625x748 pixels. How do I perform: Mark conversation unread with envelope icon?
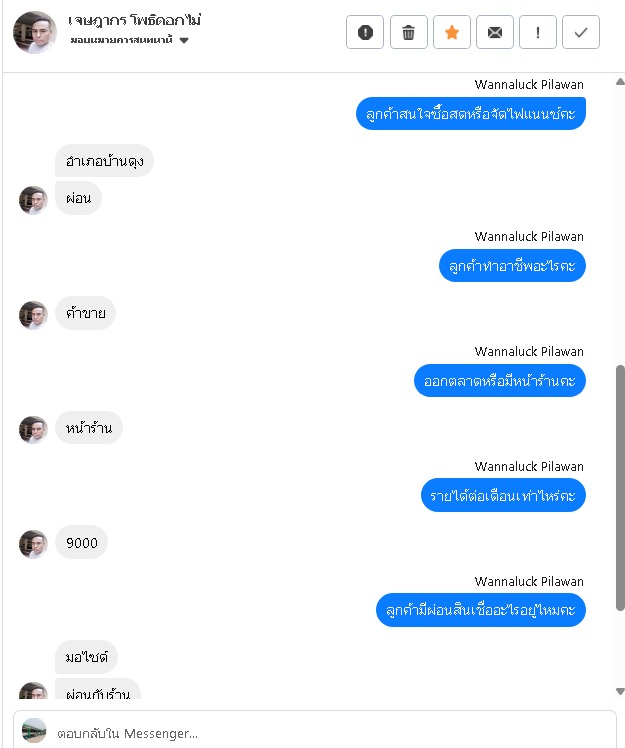pos(495,32)
